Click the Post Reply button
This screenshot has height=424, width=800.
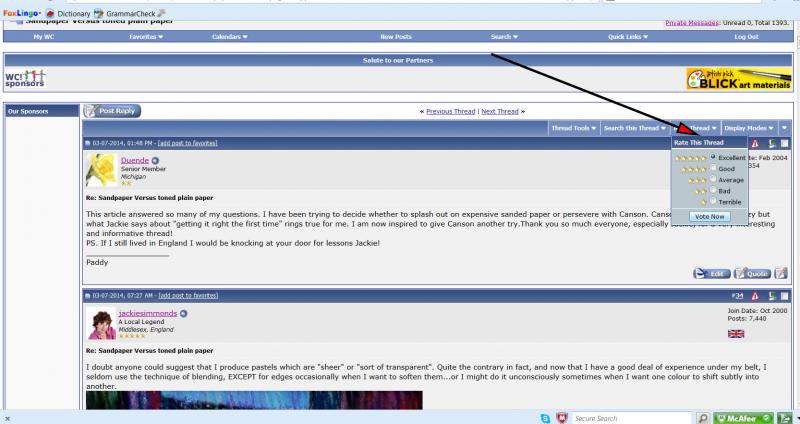(112, 111)
